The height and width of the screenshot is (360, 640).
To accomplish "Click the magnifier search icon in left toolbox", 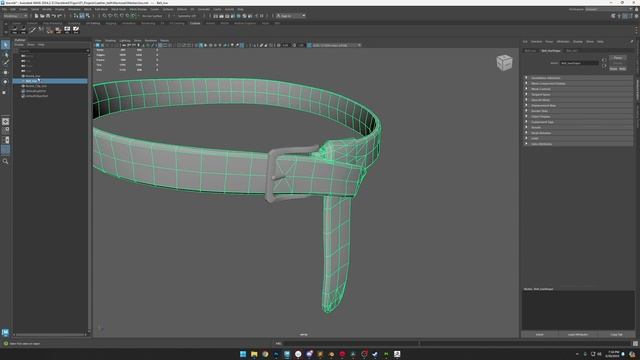I will (x=5, y=161).
